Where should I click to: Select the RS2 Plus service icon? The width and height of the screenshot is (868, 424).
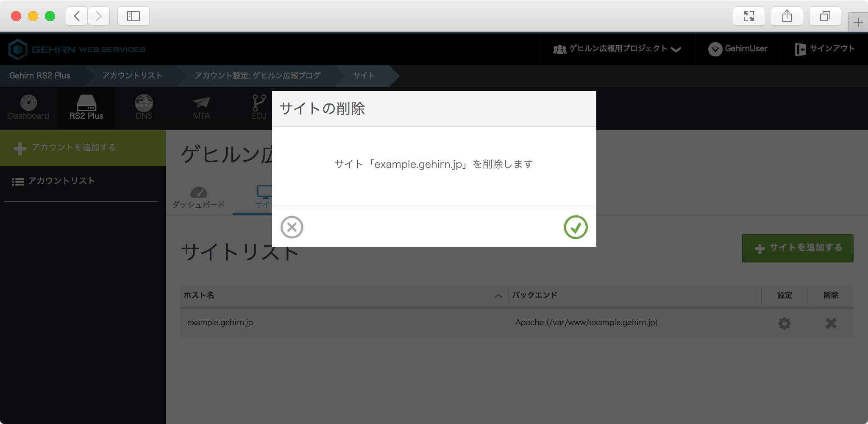tap(86, 108)
